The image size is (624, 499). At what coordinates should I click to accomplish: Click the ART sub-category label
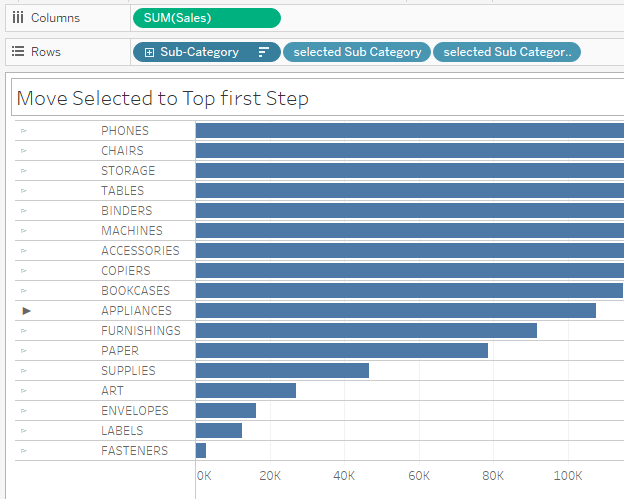click(112, 391)
